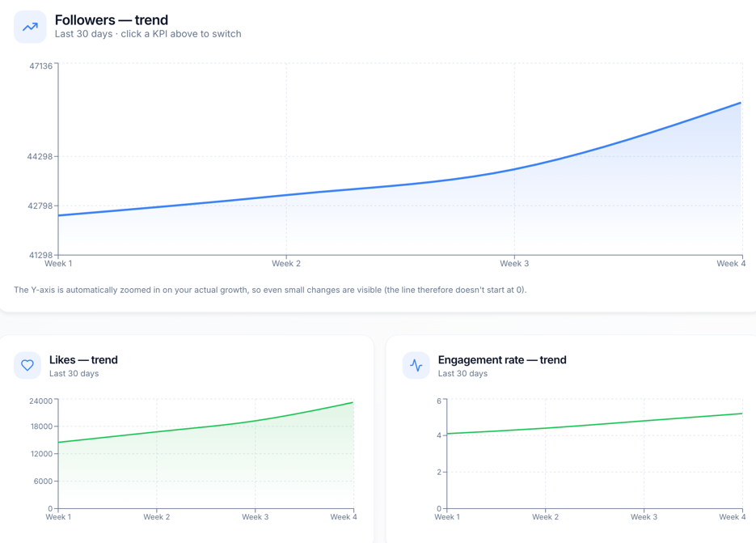The height and width of the screenshot is (543, 756).
Task: Click Week 3 on the Engagement rate axis
Action: (x=644, y=517)
